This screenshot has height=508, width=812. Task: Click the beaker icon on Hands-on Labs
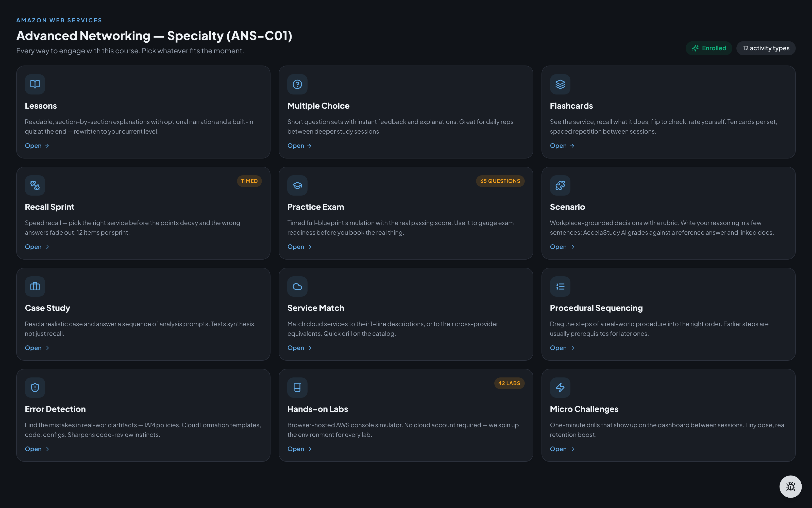297,387
